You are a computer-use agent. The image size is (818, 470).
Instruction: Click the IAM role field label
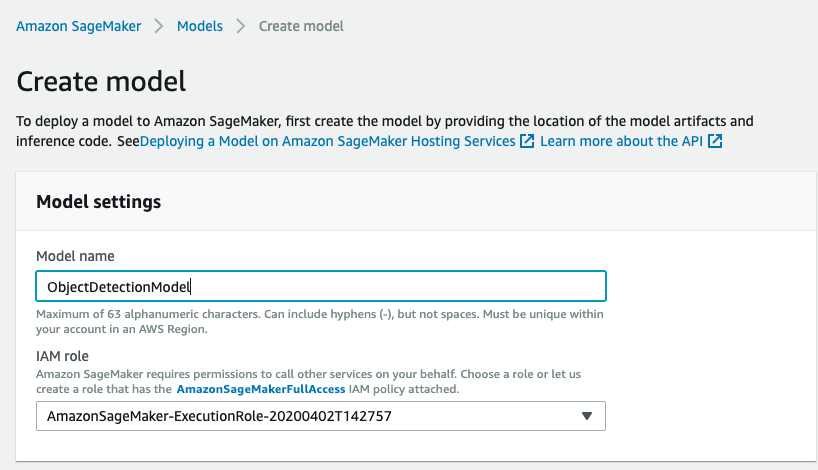64,355
